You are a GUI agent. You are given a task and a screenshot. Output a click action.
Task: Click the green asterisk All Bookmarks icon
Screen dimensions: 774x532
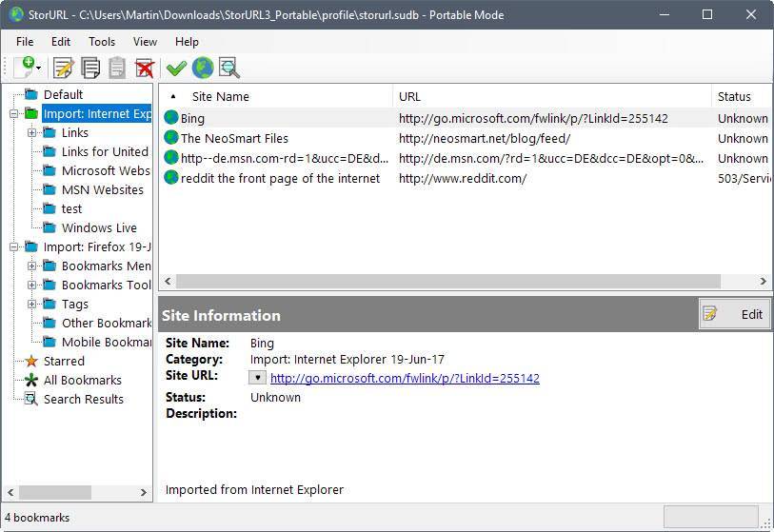[x=31, y=380]
